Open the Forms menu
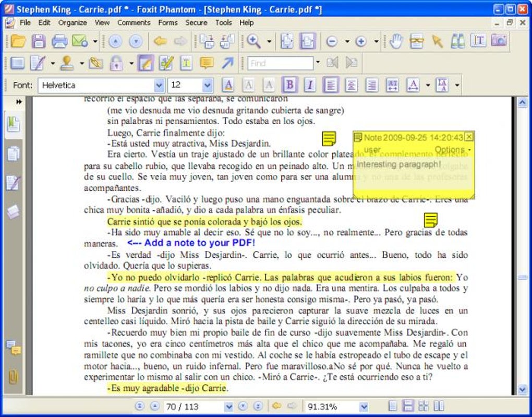 click(x=167, y=23)
